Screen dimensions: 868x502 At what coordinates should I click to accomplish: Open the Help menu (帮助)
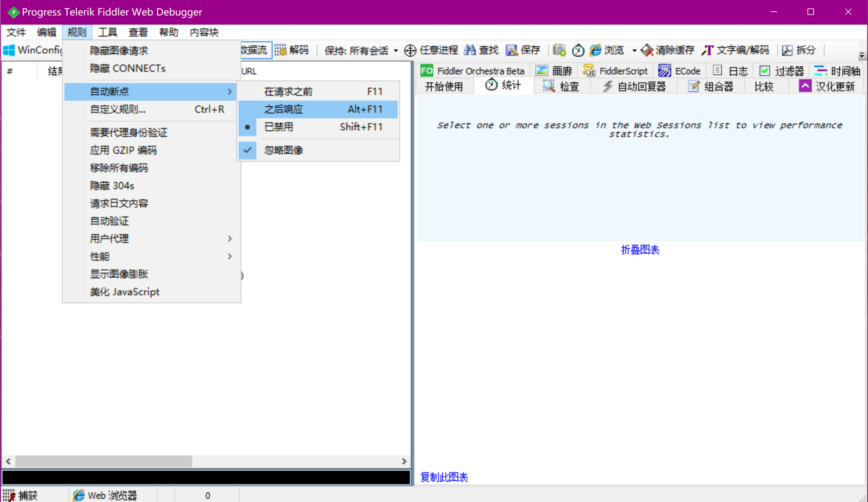coord(168,32)
